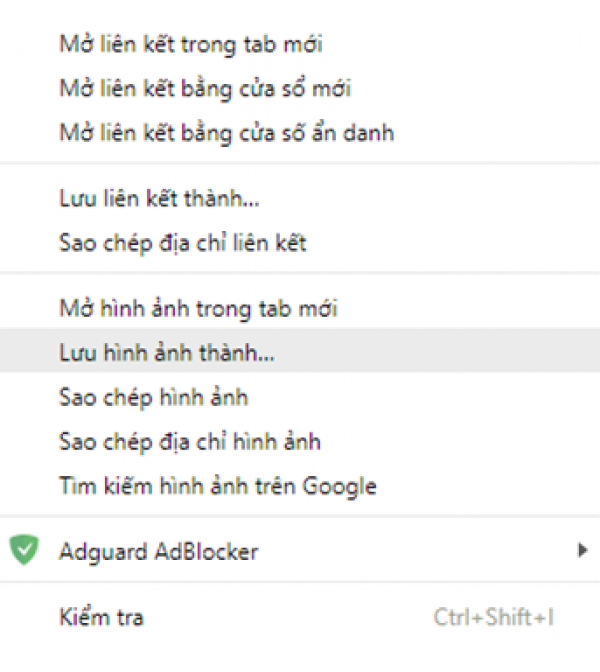Click the Ctrl+Shift+I shortcut label
This screenshot has width=600, height=672.
[x=493, y=617]
